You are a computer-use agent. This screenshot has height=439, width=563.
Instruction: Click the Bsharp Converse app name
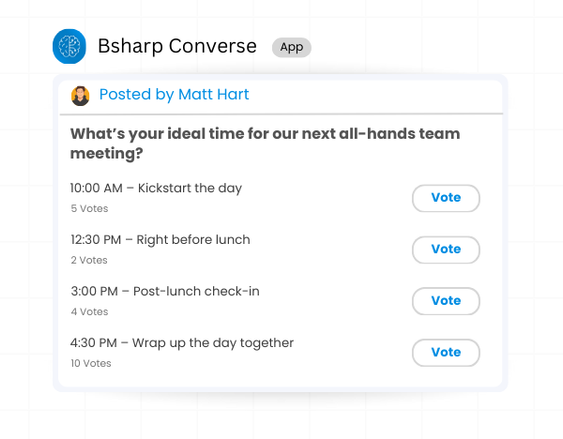[x=177, y=46]
